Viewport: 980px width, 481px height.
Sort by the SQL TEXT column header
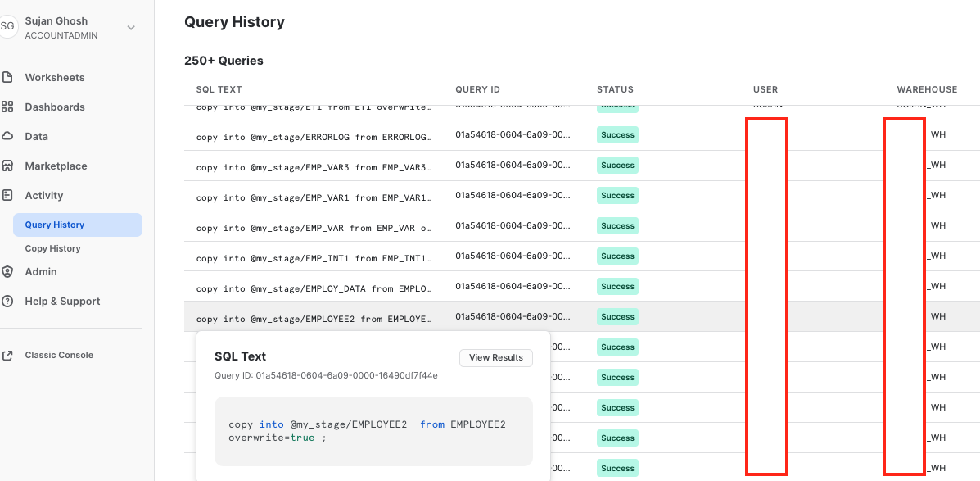click(219, 89)
